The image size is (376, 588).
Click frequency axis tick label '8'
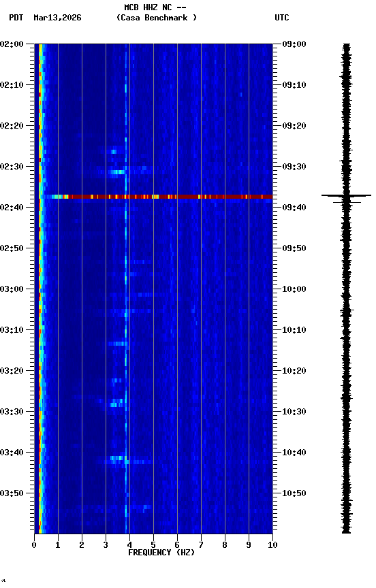tap(225, 545)
